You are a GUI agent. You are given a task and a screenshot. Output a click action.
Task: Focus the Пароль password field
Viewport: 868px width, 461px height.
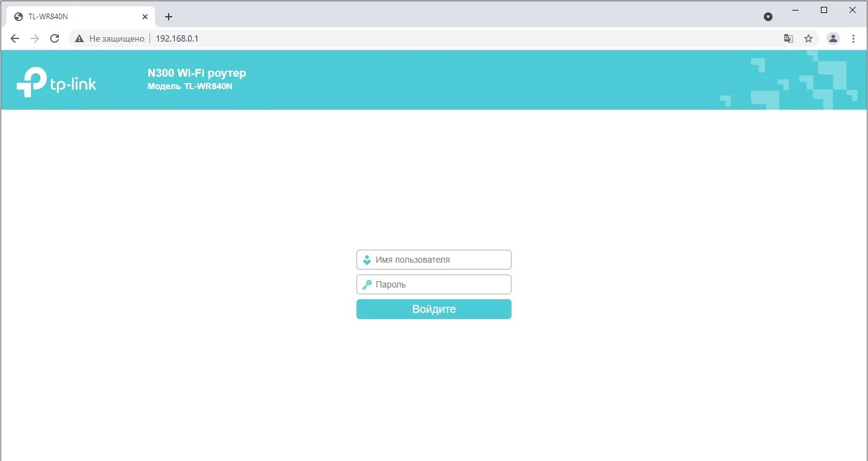coord(434,284)
